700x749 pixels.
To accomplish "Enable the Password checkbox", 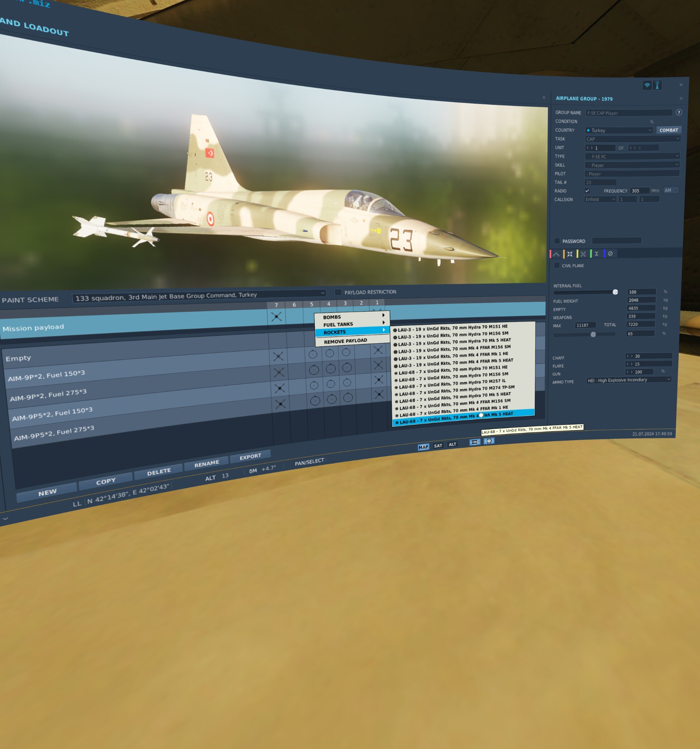I will click(557, 241).
